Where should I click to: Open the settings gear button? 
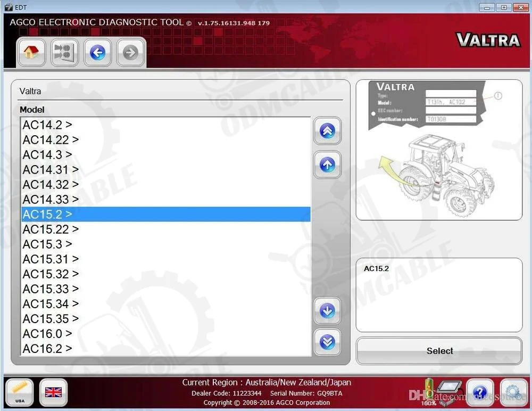[x=513, y=393]
